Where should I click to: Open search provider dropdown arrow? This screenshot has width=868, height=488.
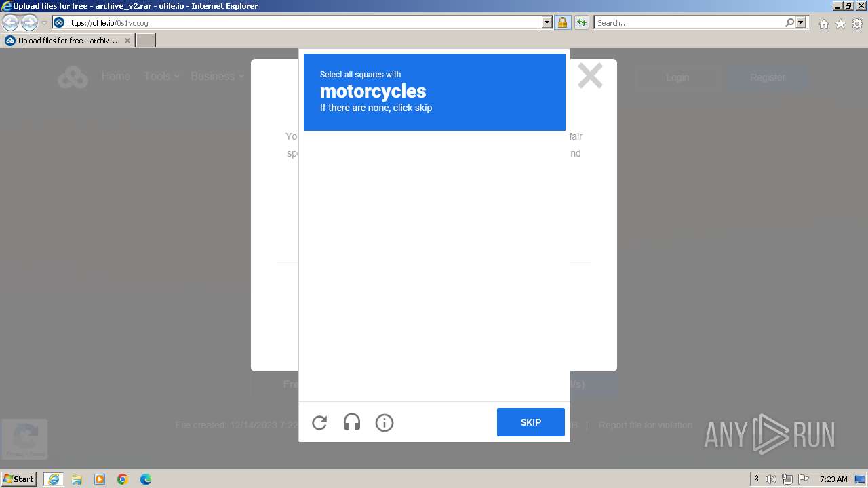[x=801, y=22]
